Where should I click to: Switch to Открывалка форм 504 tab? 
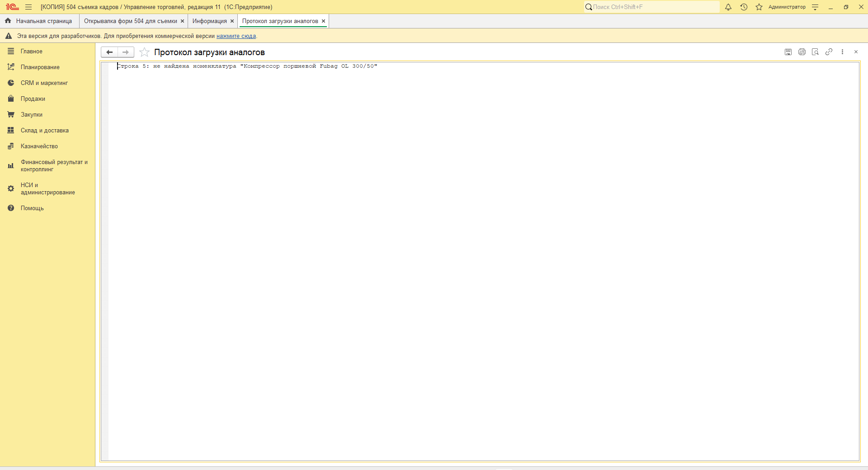pos(130,21)
